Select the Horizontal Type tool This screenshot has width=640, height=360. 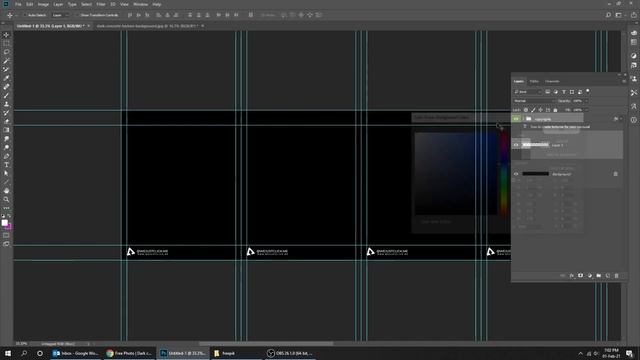(x=6, y=165)
